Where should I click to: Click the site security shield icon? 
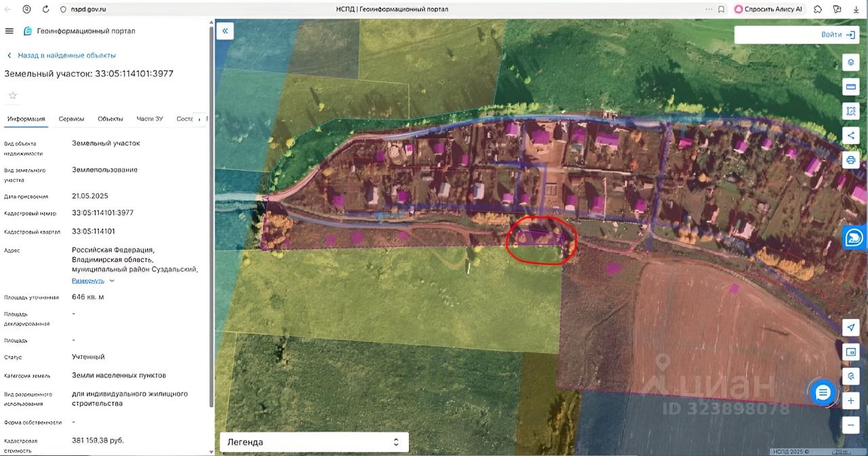pos(63,9)
